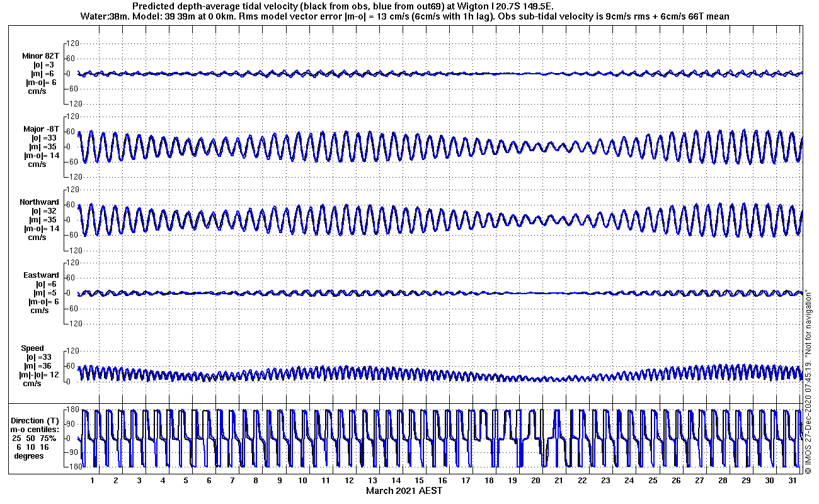
Task: Click the 'degrees' unit label
Action: tap(29, 455)
